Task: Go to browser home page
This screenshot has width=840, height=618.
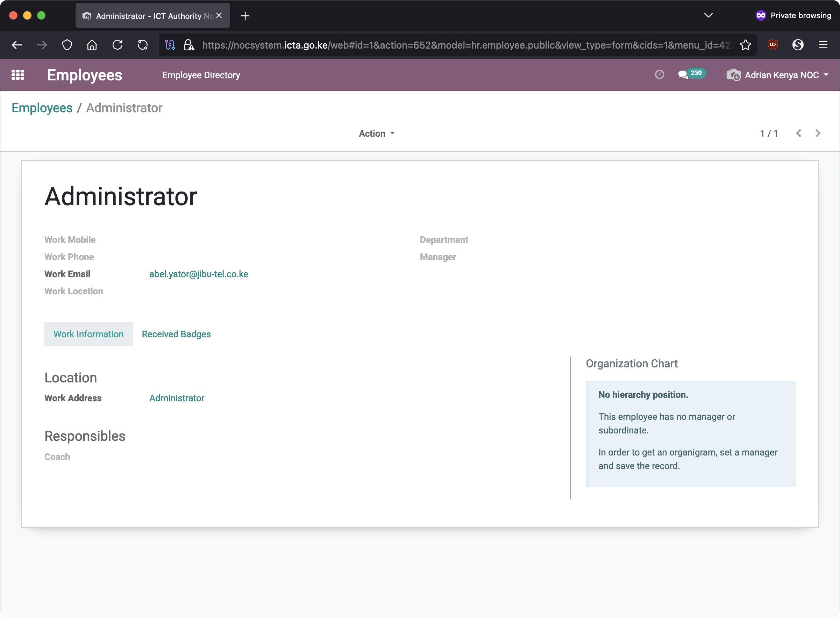Action: [x=92, y=45]
